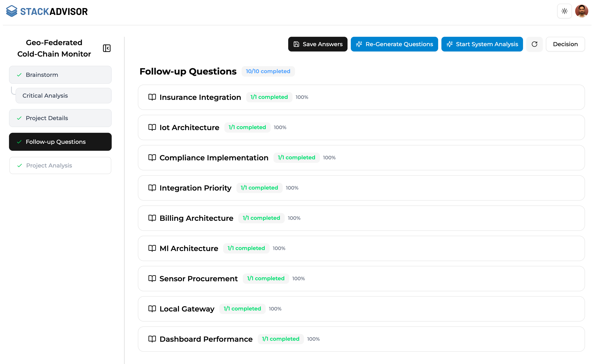This screenshot has width=594, height=364.
Task: Click the refresh icon next to Start System Analysis
Action: coord(534,44)
